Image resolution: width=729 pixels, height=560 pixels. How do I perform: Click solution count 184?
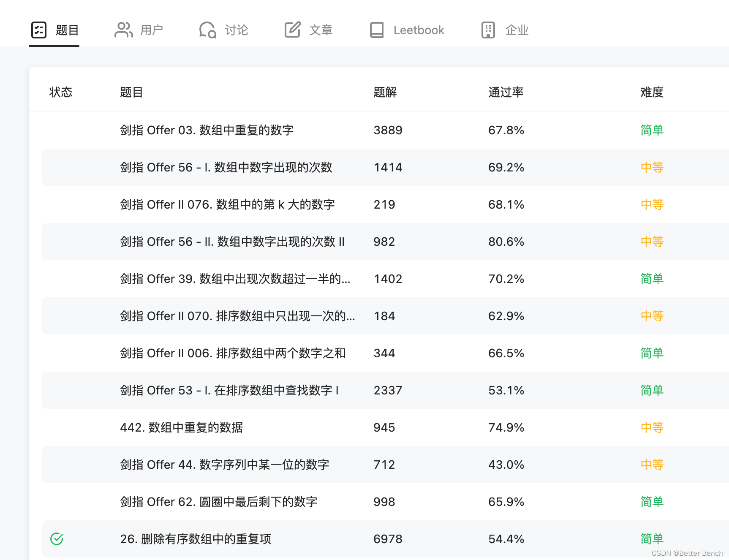pyautogui.click(x=384, y=316)
